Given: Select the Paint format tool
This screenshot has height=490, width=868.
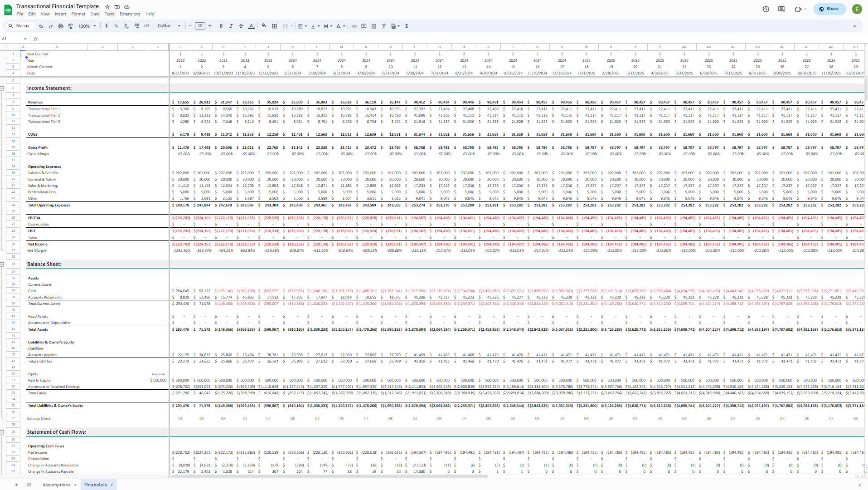Looking at the screenshot, I should tap(71, 26).
